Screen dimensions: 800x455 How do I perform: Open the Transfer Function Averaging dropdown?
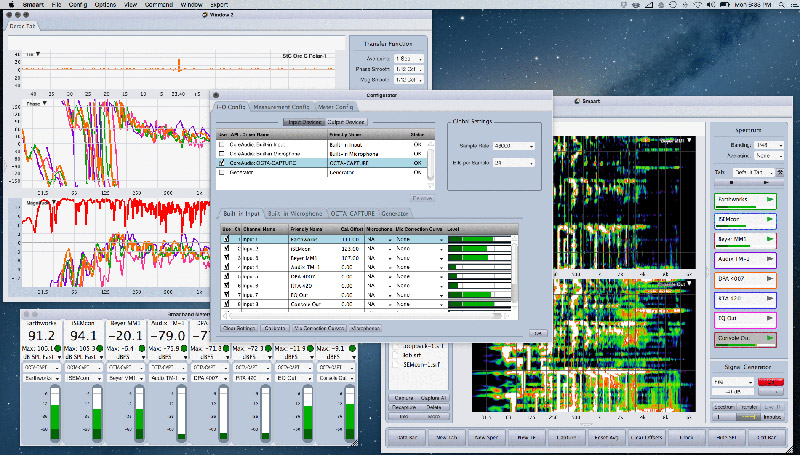[x=409, y=59]
